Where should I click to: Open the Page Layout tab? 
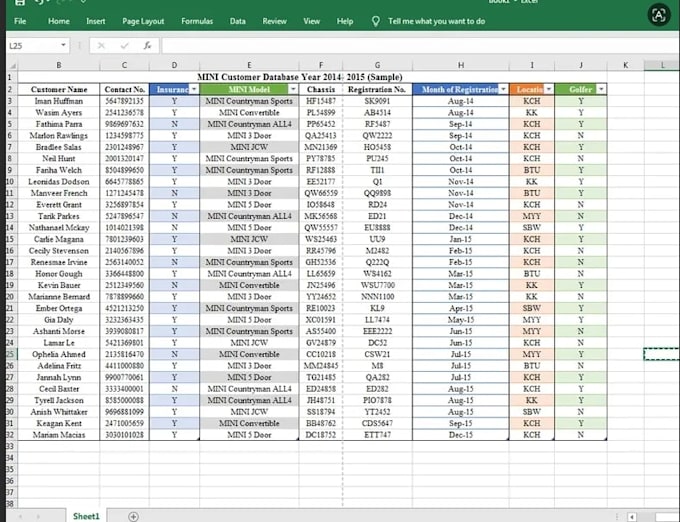[x=143, y=21]
